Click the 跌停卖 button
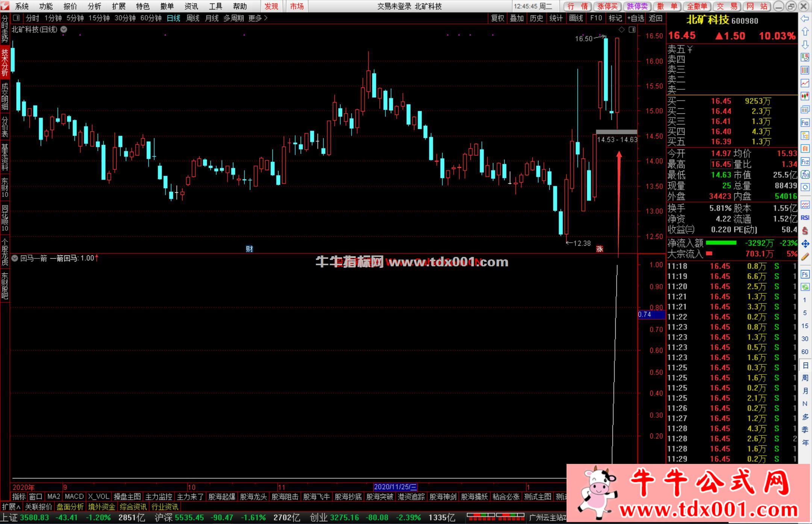The width and height of the screenshot is (812, 524). tap(638, 6)
